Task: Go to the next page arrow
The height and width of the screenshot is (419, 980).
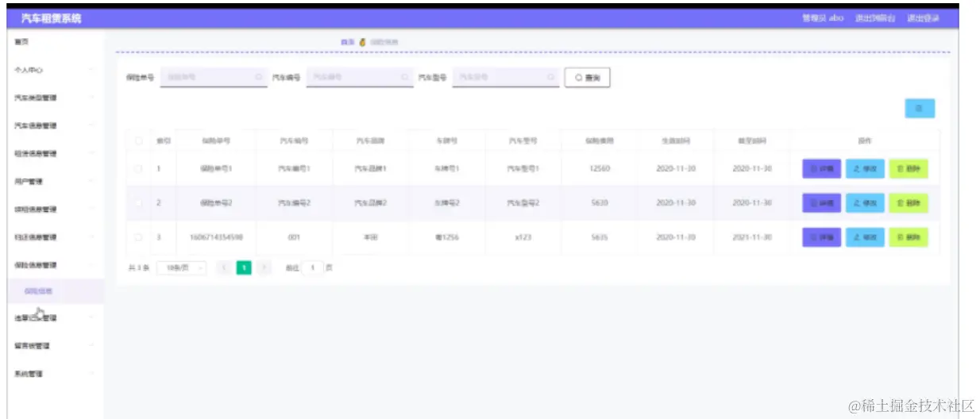Action: (x=264, y=268)
